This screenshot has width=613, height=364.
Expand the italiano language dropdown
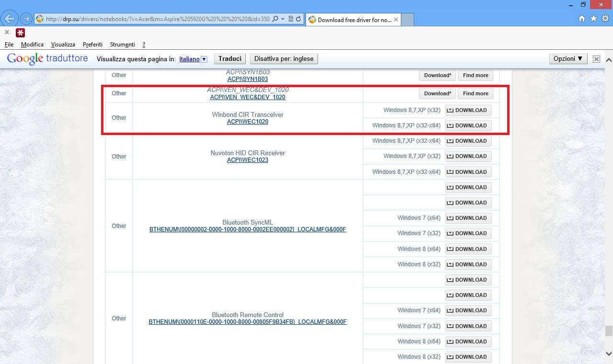point(204,59)
